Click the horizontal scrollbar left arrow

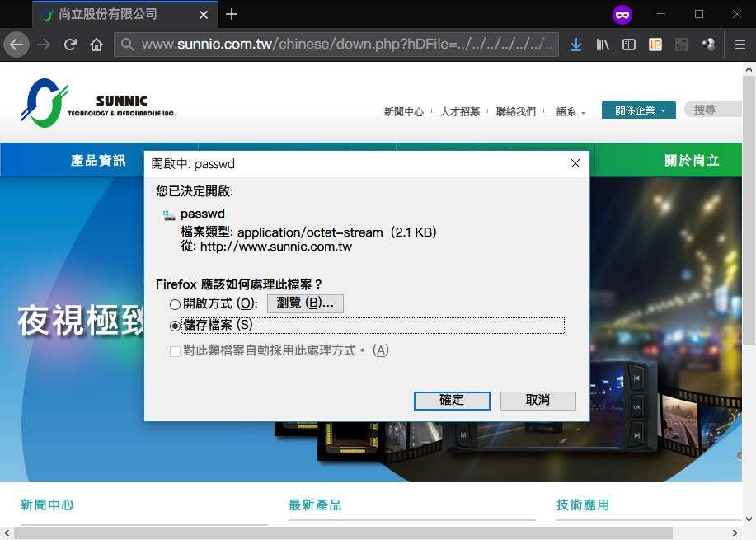click(7, 533)
